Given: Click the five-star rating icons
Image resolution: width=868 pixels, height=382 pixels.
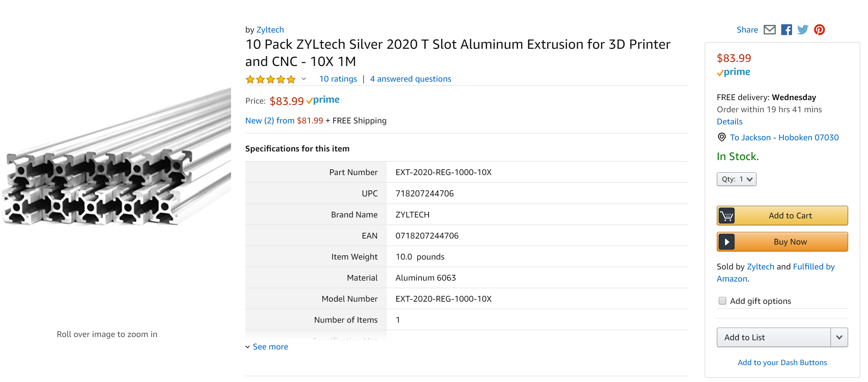Looking at the screenshot, I should click(x=270, y=79).
